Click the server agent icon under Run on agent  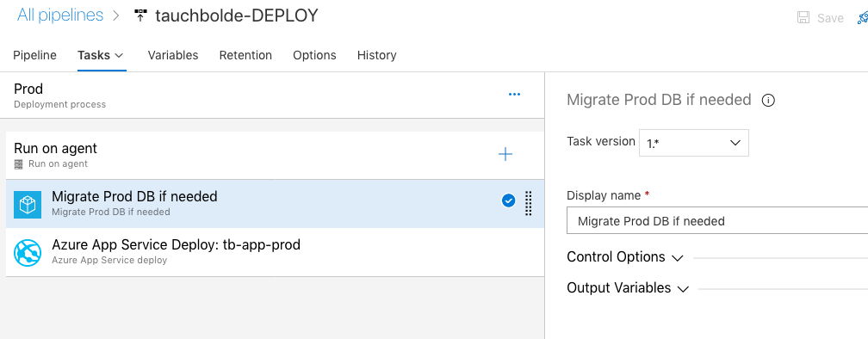coord(19,163)
